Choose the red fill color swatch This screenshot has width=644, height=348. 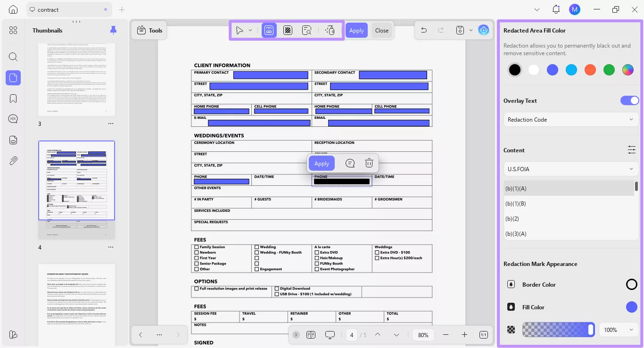click(590, 70)
